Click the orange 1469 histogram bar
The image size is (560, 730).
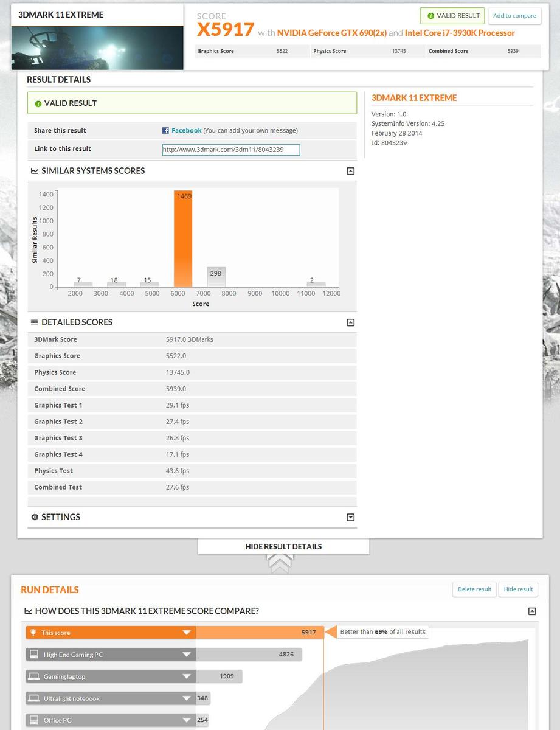click(x=183, y=238)
